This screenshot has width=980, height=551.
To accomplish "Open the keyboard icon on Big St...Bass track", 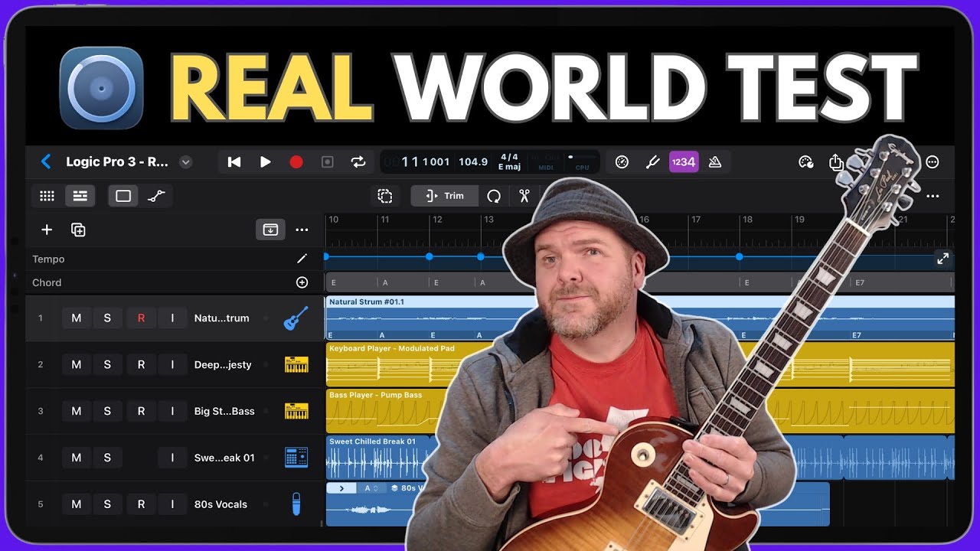I will 296,411.
